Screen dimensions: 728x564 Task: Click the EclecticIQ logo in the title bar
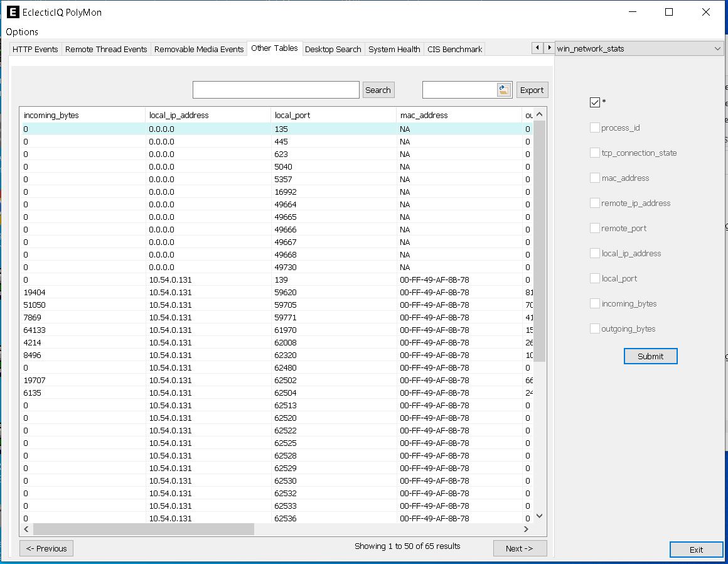pos(12,12)
